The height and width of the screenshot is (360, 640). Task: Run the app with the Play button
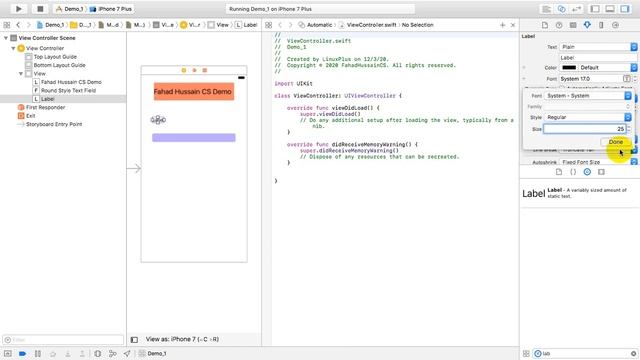coord(18,9)
